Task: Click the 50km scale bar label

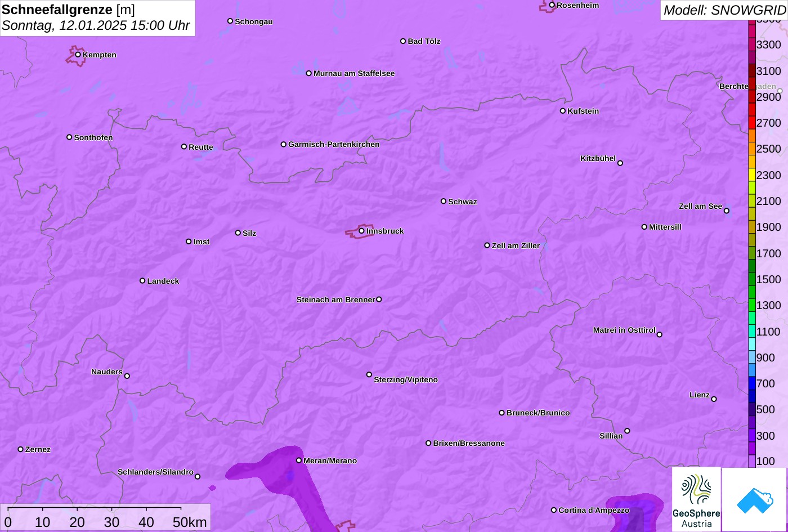Action: coord(190,522)
